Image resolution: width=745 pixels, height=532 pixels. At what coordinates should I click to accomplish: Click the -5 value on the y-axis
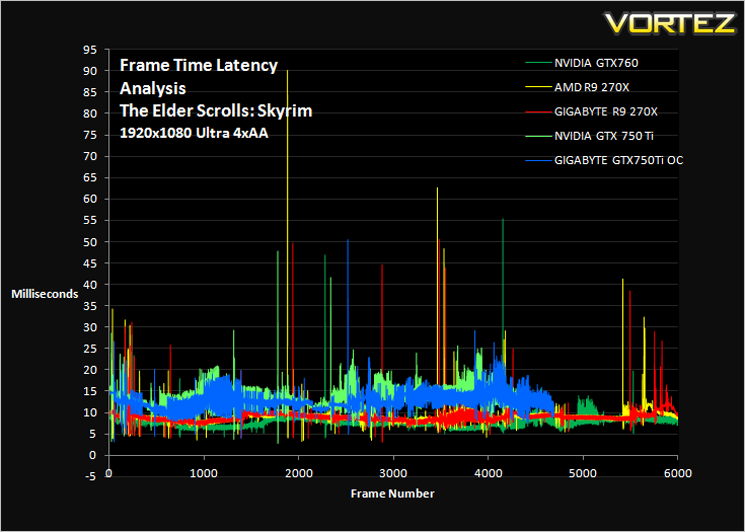[x=89, y=476]
